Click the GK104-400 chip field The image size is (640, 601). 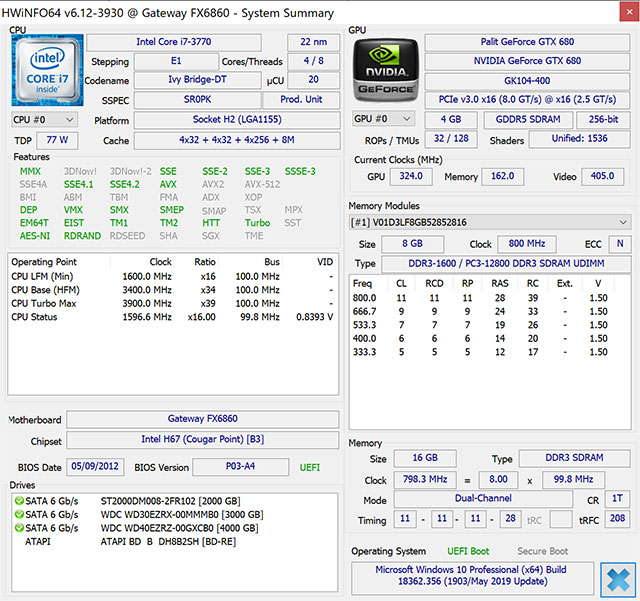(527, 80)
